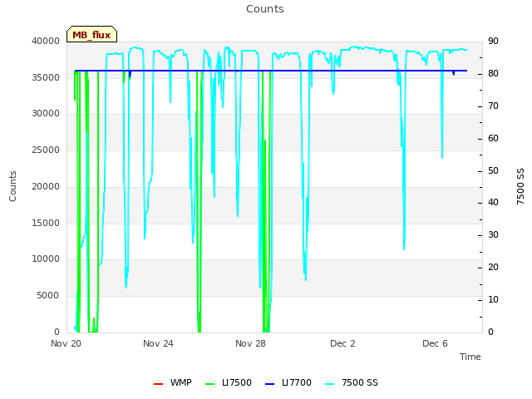The image size is (532, 399).
Task: Click the 25000 left axis tick label
Action: [x=46, y=150]
